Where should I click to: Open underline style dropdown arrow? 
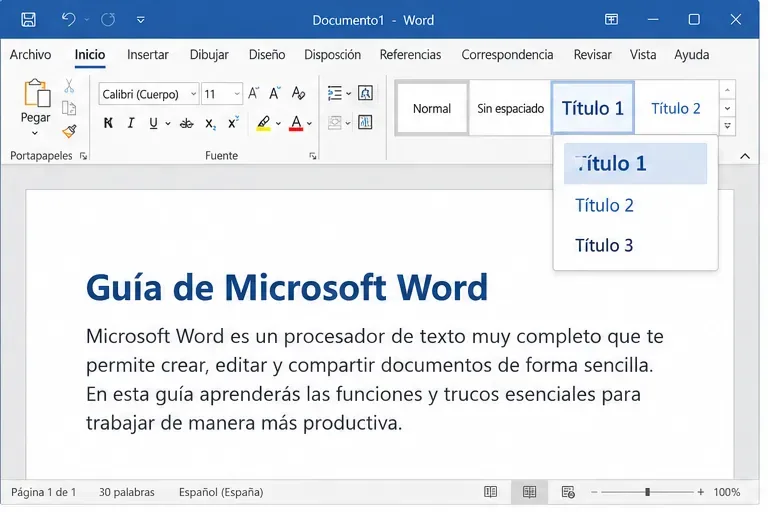(x=168, y=124)
